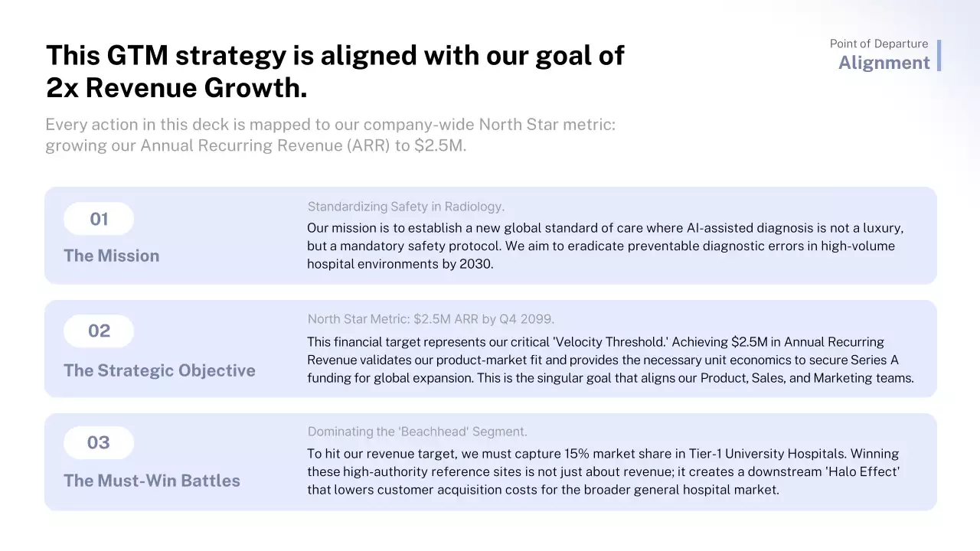Select the paragraph about Tier-1 University Hospitals
Screen dimensions: 980x551
pos(603,471)
